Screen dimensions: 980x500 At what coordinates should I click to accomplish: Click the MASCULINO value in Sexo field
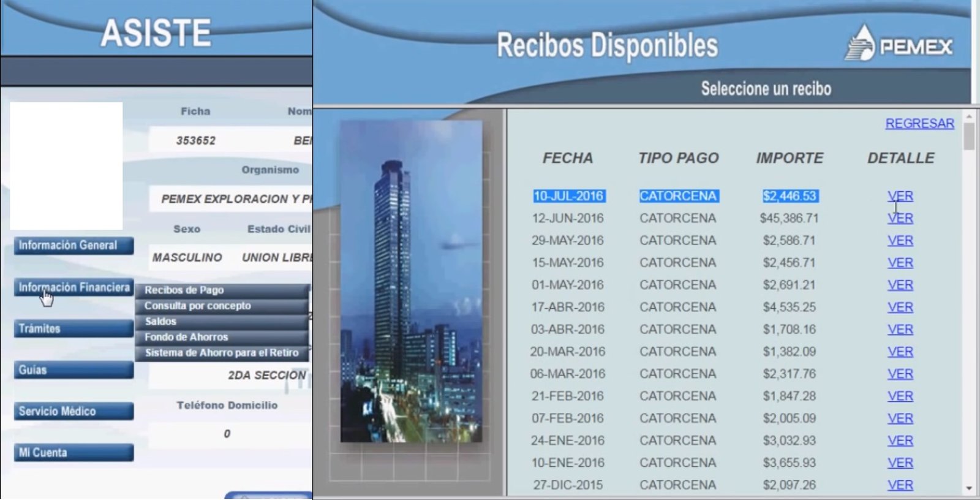[x=187, y=258]
